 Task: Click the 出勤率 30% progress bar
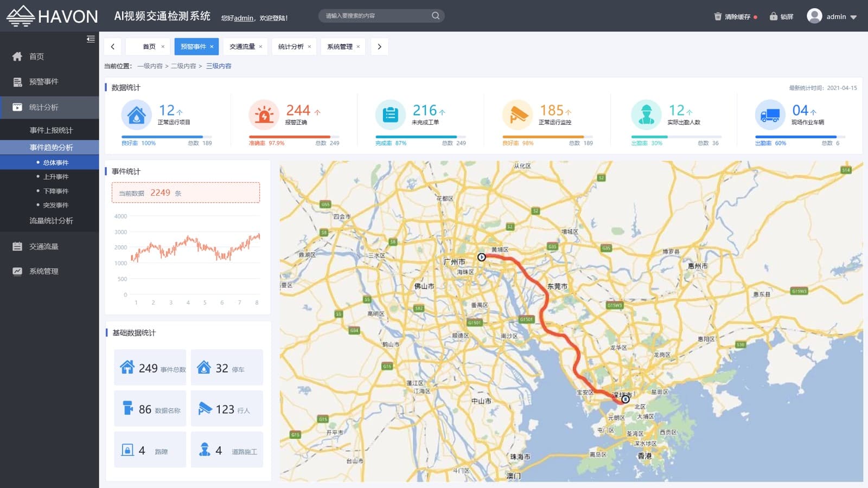pyautogui.click(x=676, y=137)
